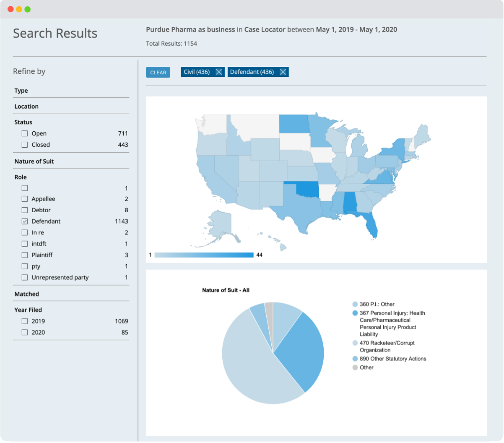The height and width of the screenshot is (443, 504).
Task: Expand the Location refinement section
Action: (26, 106)
